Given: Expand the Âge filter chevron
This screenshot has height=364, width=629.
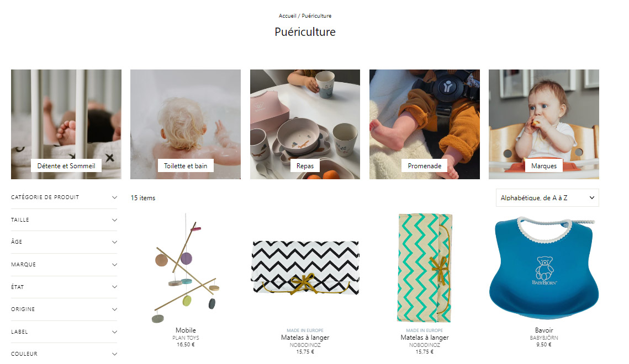Looking at the screenshot, I should coord(114,242).
